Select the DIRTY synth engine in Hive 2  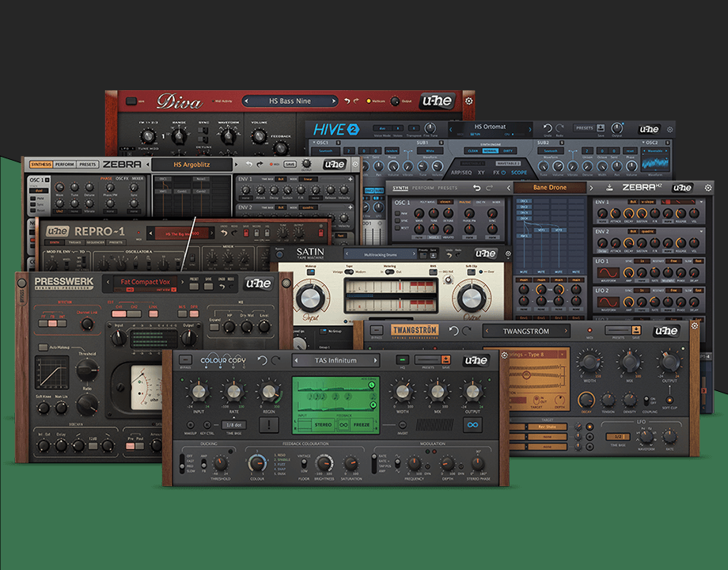coord(508,150)
